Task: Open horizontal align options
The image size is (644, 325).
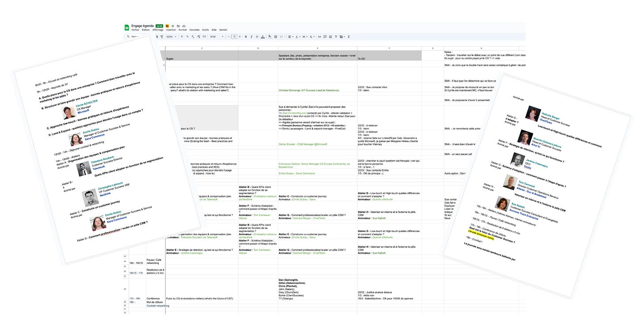Action: tap(291, 36)
